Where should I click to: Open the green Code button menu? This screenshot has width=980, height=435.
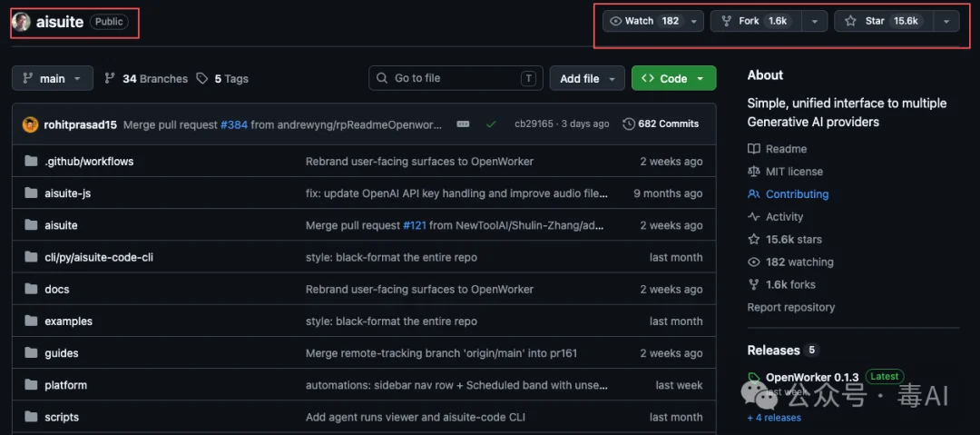pyautogui.click(x=673, y=78)
